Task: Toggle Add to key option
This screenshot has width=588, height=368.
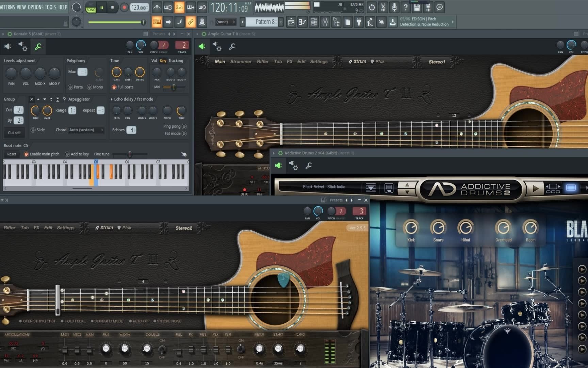Action: click(67, 154)
